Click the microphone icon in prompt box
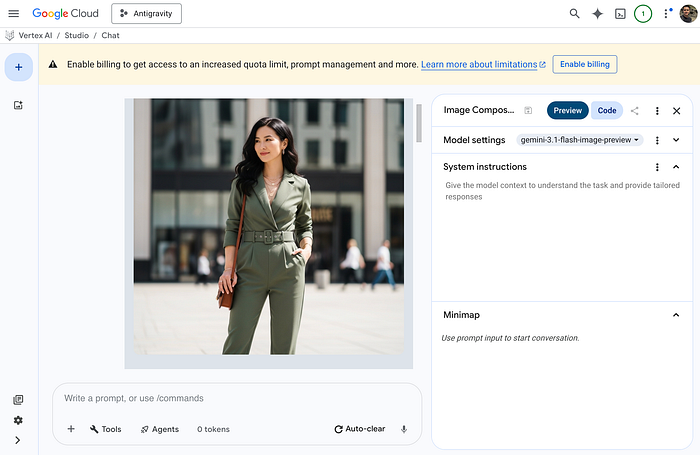 [404, 429]
